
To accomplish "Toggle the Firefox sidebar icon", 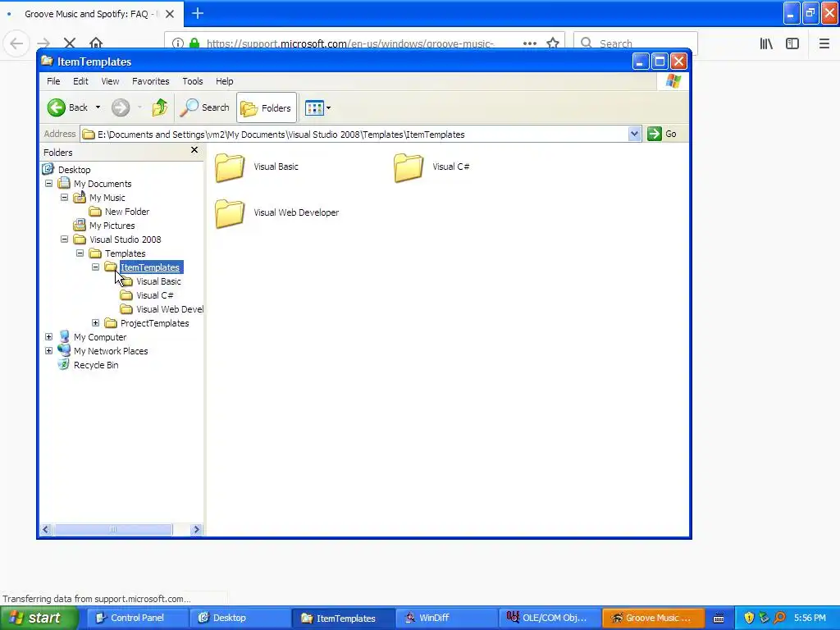I will click(x=792, y=43).
